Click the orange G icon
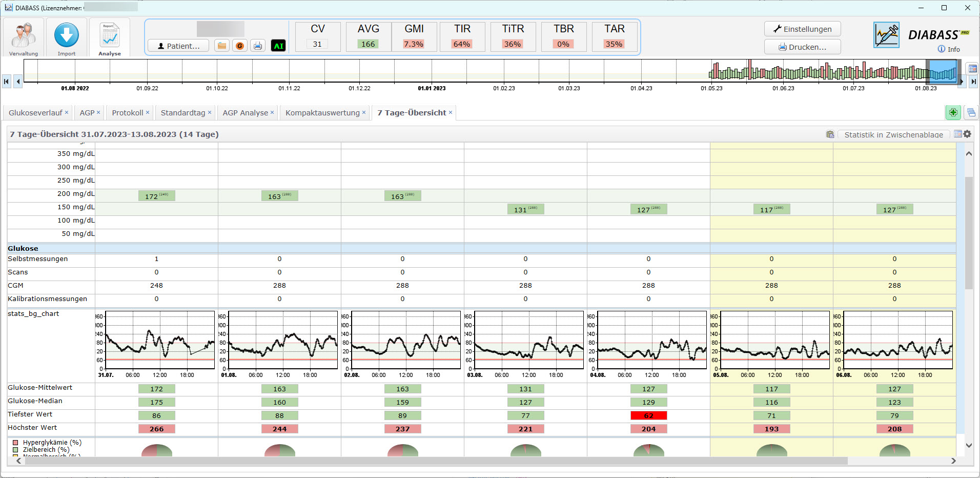Screen dimensions: 980x478 [x=239, y=46]
